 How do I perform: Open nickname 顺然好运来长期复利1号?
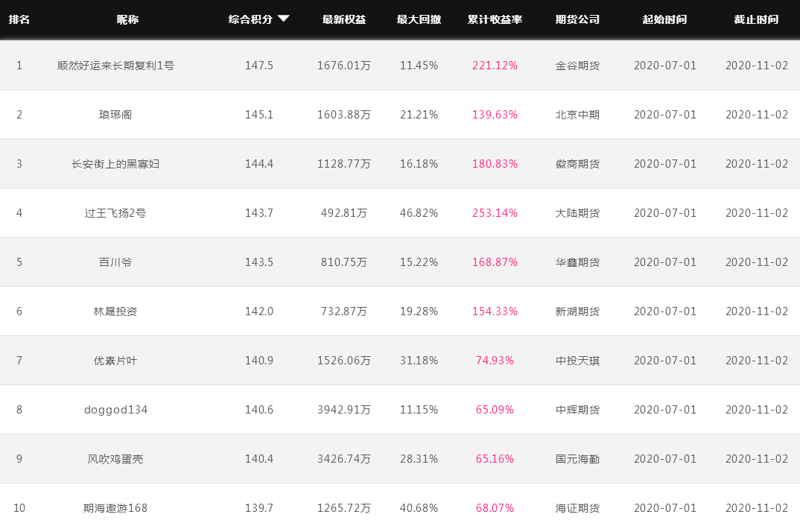tap(115, 66)
